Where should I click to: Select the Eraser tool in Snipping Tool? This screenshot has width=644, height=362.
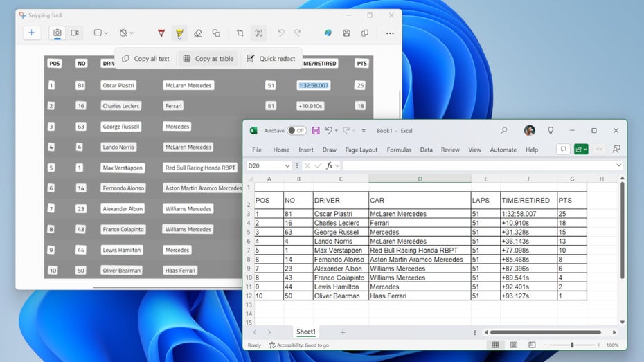click(x=197, y=33)
